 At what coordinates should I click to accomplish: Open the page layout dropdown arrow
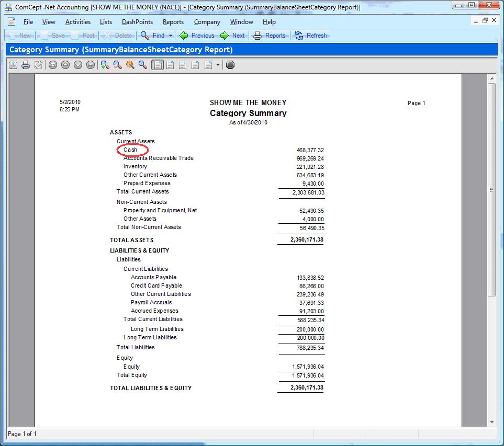pos(218,65)
